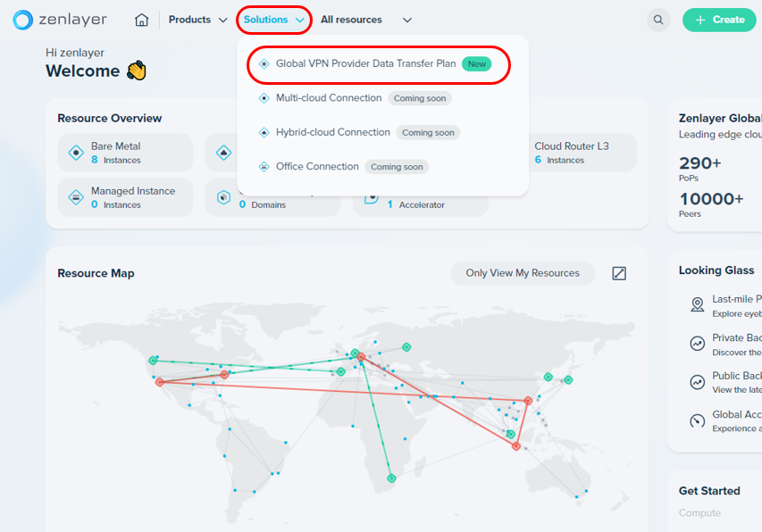Expand the Products chevron arrow
This screenshot has height=532, width=762.
pos(222,21)
